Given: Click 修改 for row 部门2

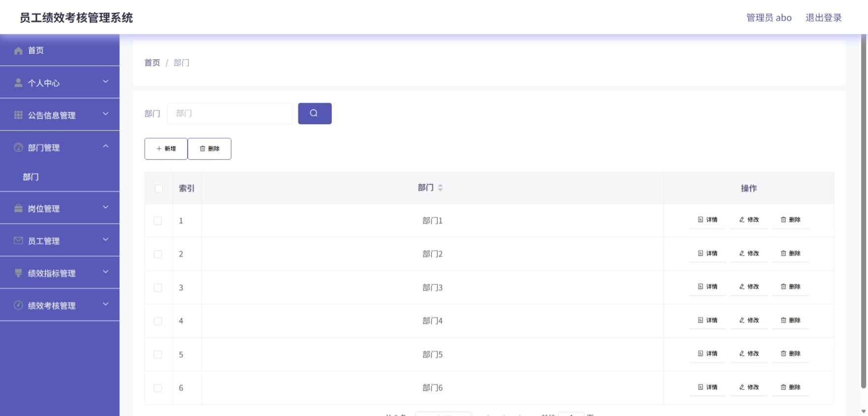Looking at the screenshot, I should click(749, 253).
